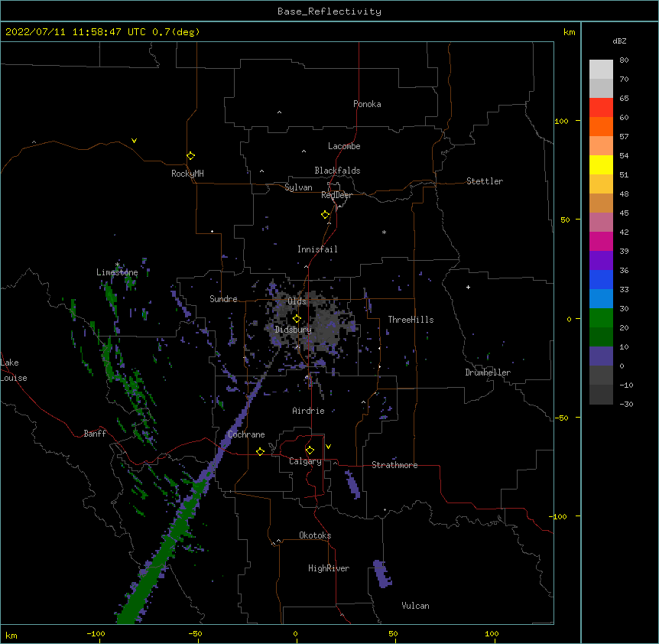Image resolution: width=659 pixels, height=644 pixels.
Task: Click the Base_Reflectivity title text
Action: click(329, 11)
